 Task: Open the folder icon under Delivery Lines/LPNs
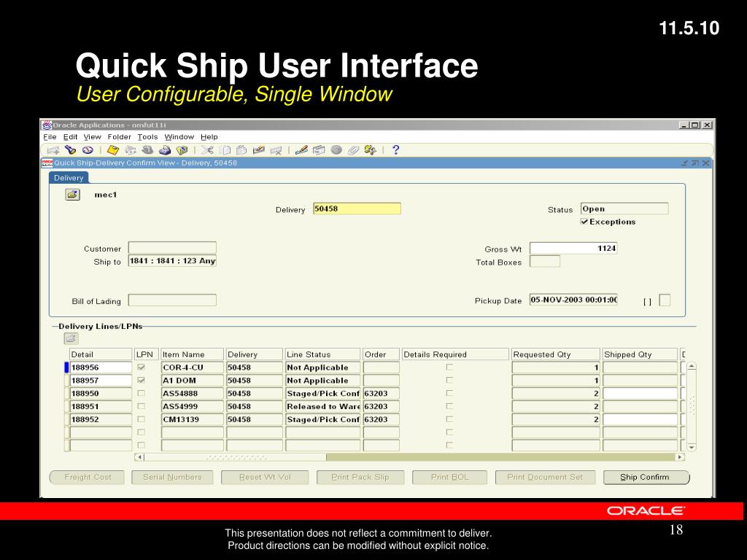(71, 338)
